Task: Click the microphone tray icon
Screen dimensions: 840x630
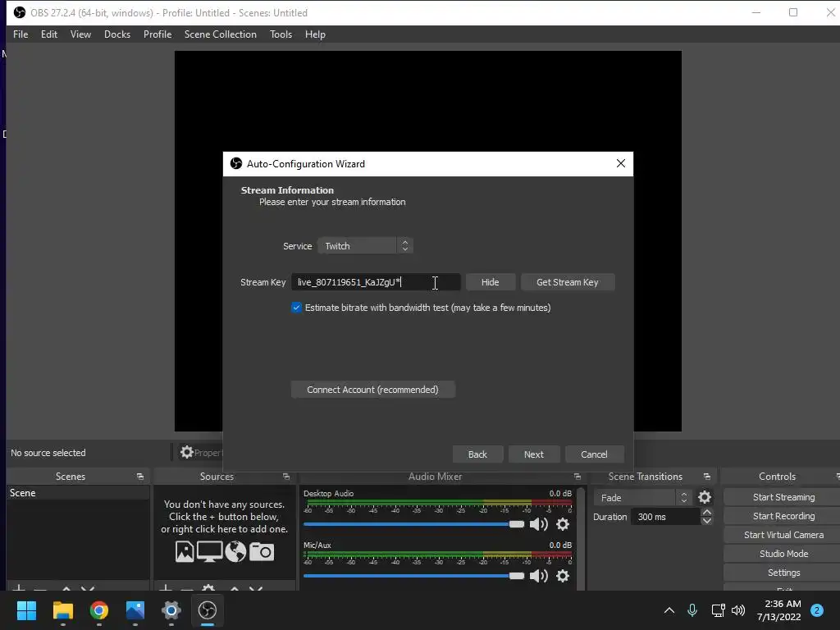Action: (x=692, y=610)
